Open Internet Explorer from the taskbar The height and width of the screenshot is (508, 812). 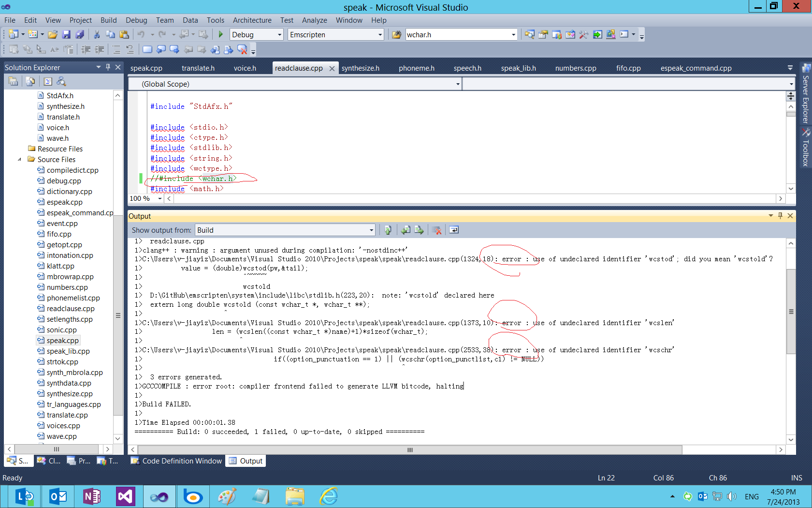coord(329,496)
